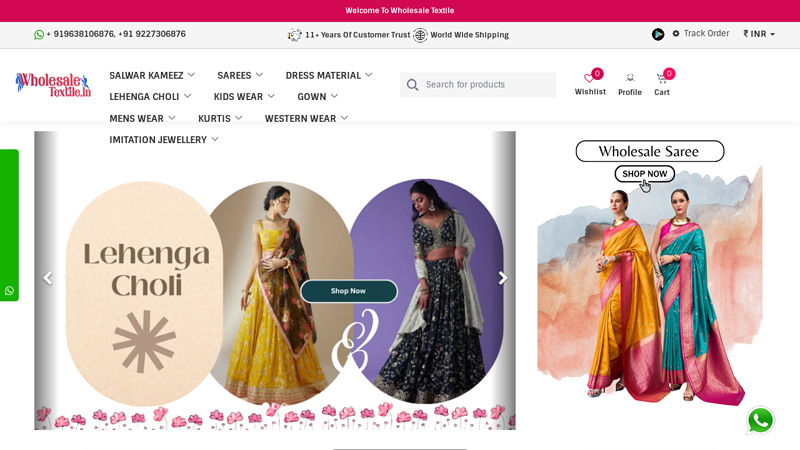Click the gear icon next to Track Order
This screenshot has height=450, width=800.
(676, 33)
